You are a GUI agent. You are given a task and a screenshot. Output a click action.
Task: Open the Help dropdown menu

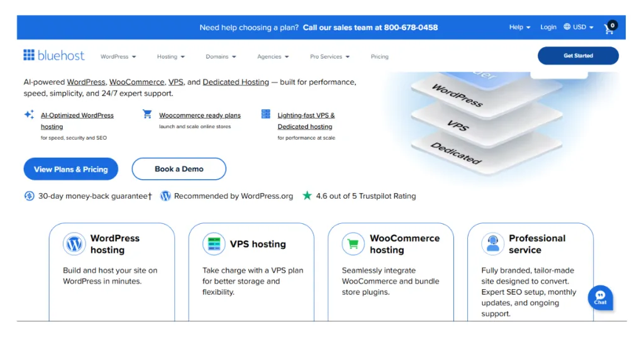[x=520, y=27]
